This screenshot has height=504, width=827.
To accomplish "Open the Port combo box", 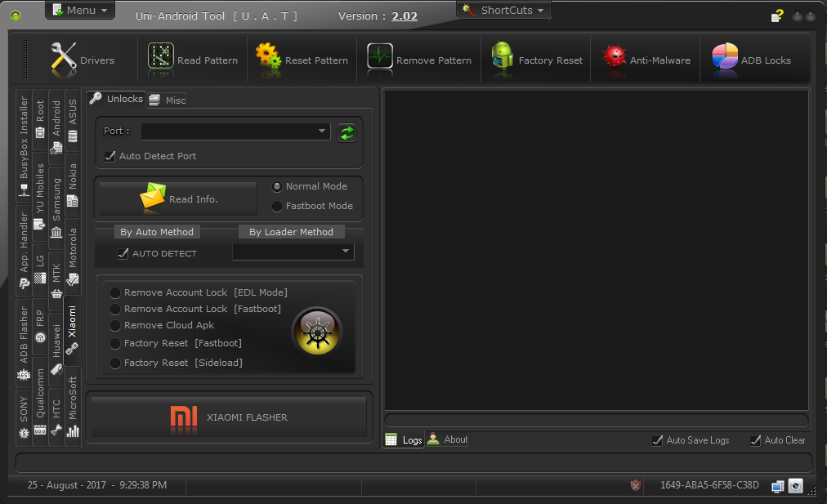I will coord(235,132).
